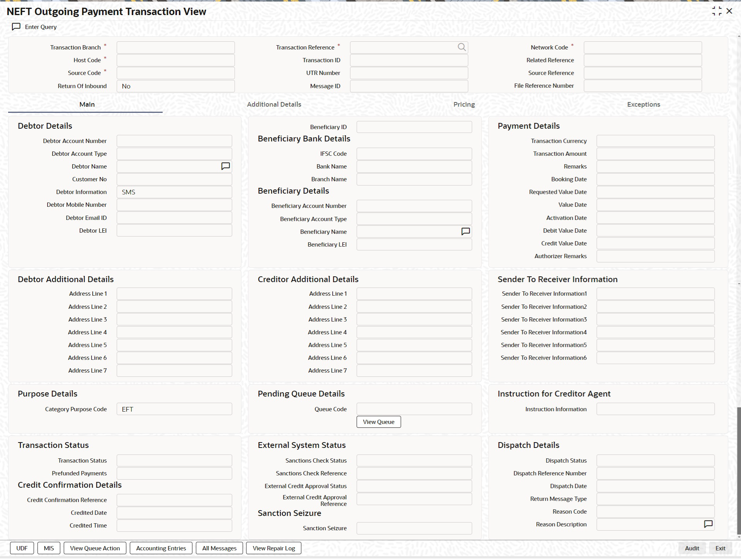Show the Exceptions tab
Image resolution: width=741 pixels, height=560 pixels.
click(x=643, y=104)
